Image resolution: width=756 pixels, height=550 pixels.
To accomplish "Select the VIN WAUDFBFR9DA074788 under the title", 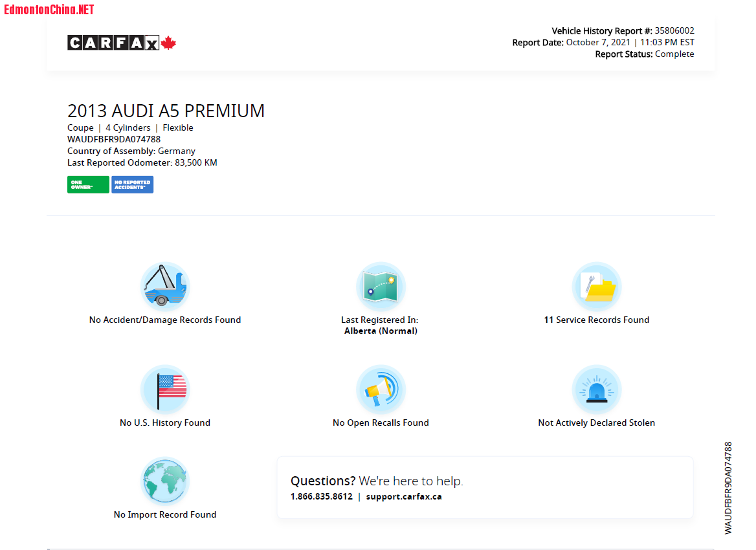I will (114, 139).
